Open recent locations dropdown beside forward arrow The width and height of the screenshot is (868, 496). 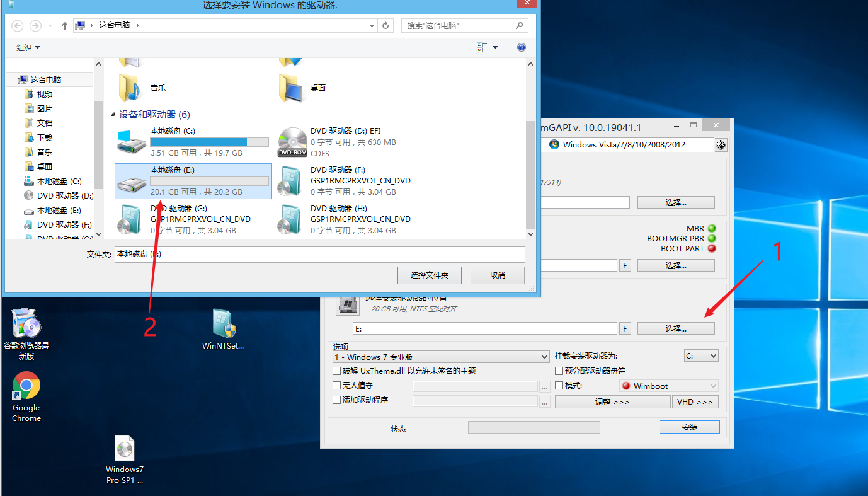(x=50, y=26)
